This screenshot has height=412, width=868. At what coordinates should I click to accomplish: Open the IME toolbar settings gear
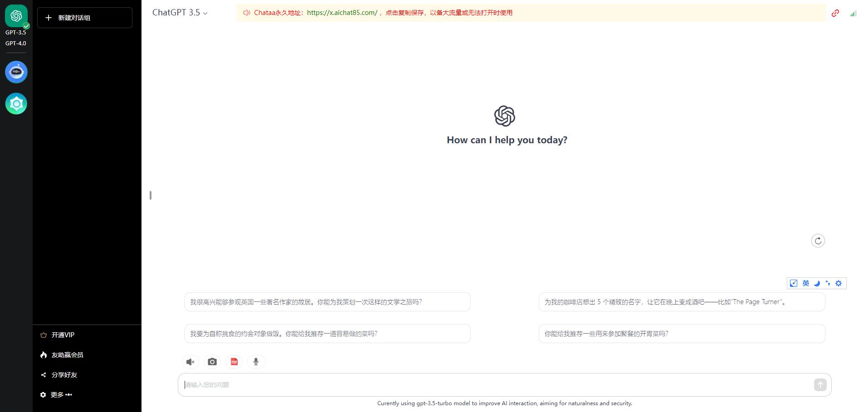tap(839, 283)
